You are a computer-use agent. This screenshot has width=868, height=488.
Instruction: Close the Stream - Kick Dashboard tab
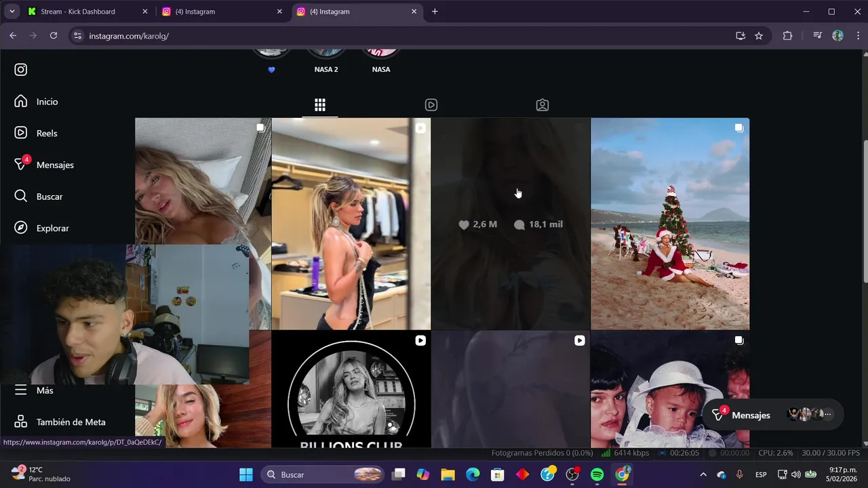144,12
